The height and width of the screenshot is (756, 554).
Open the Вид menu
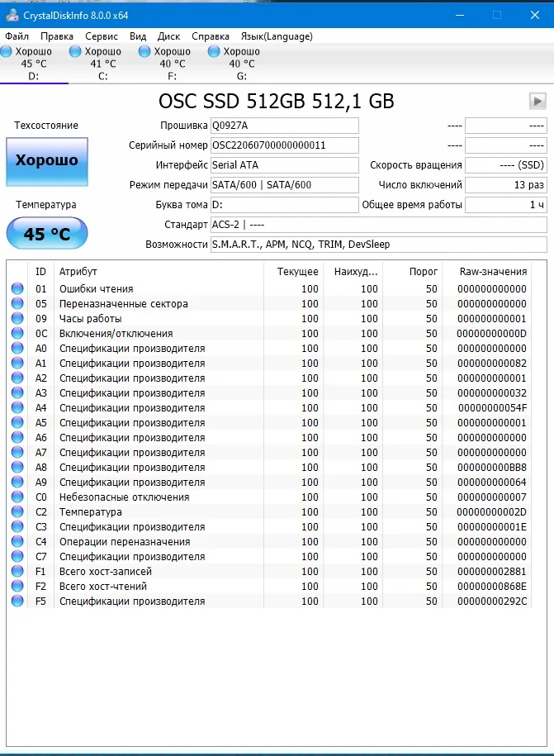click(138, 36)
